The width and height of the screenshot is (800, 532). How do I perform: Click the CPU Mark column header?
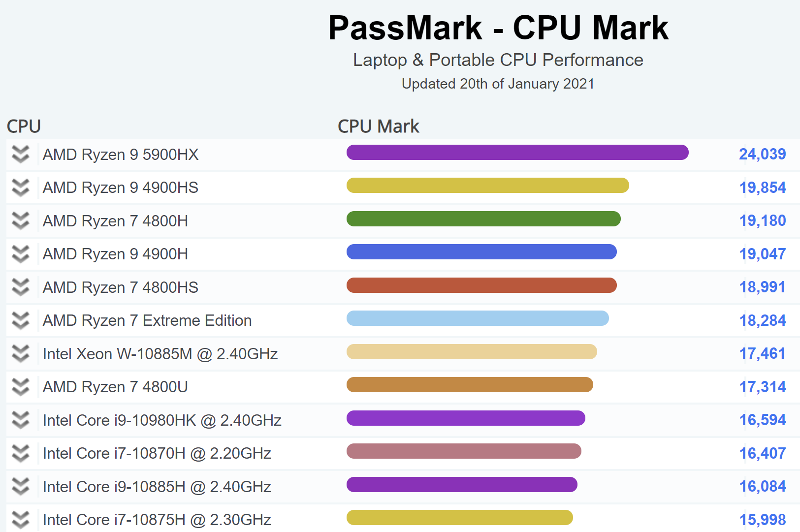378,126
